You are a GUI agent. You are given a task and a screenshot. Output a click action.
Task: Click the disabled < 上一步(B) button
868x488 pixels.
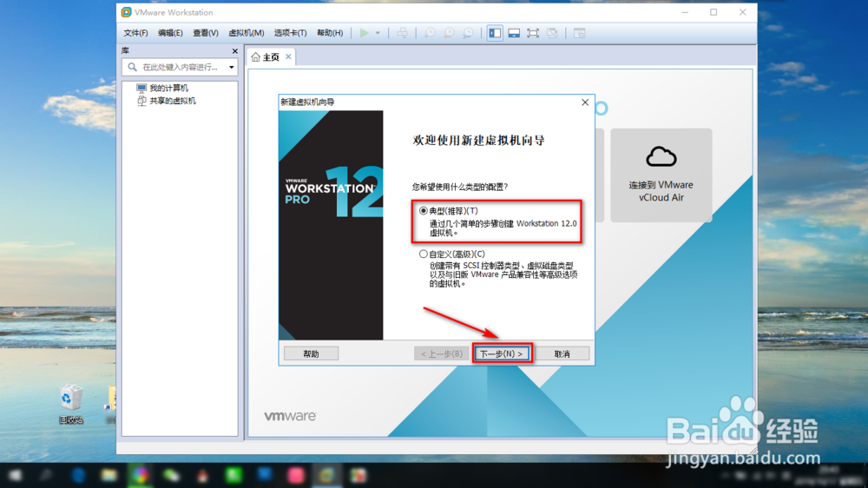[441, 353]
